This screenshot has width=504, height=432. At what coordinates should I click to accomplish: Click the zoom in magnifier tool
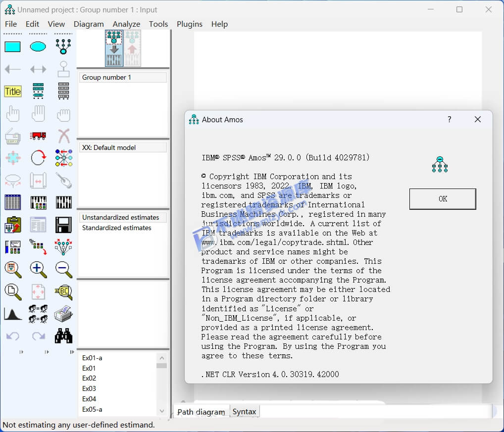38,270
